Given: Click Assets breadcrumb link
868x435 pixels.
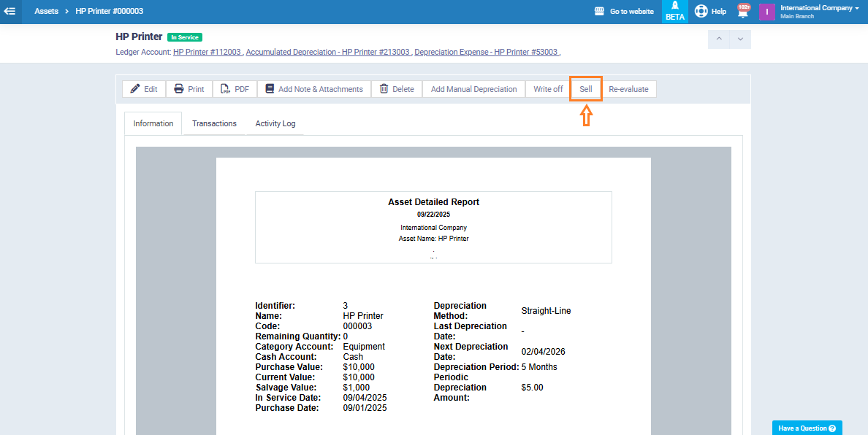Looking at the screenshot, I should pyautogui.click(x=46, y=11).
